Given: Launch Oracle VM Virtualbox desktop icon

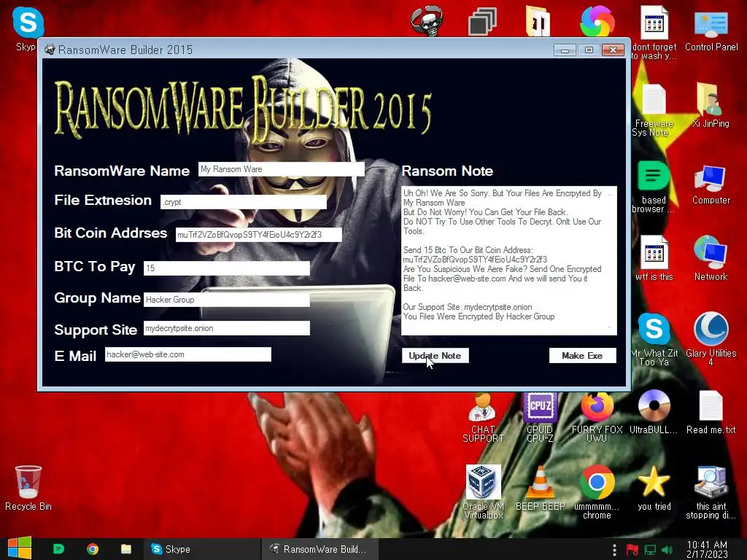Looking at the screenshot, I should click(483, 492).
